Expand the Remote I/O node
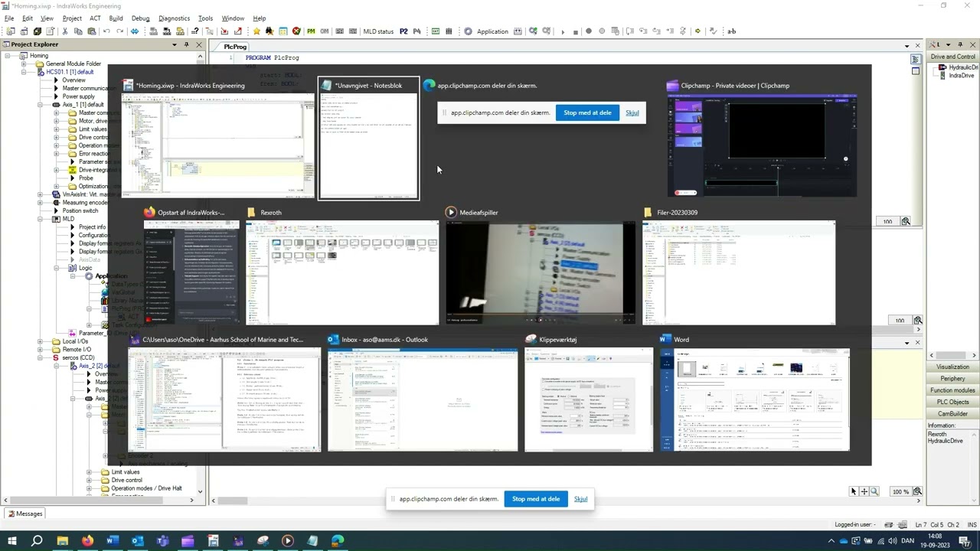 (39, 350)
